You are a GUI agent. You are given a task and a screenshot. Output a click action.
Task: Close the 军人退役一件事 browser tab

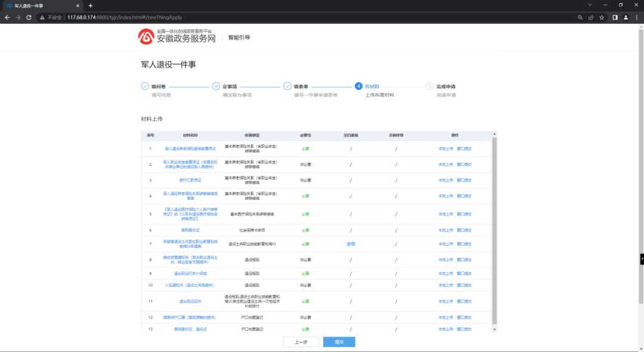[x=78, y=6]
